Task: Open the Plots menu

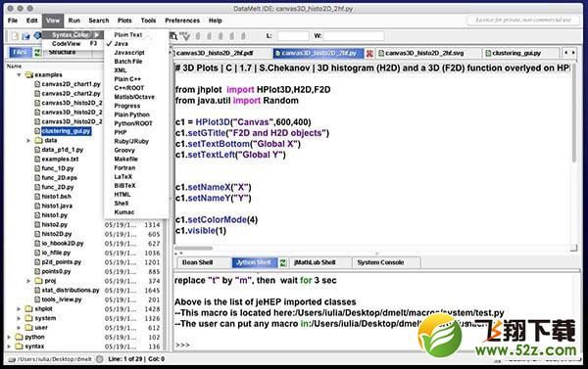Action: [124, 21]
